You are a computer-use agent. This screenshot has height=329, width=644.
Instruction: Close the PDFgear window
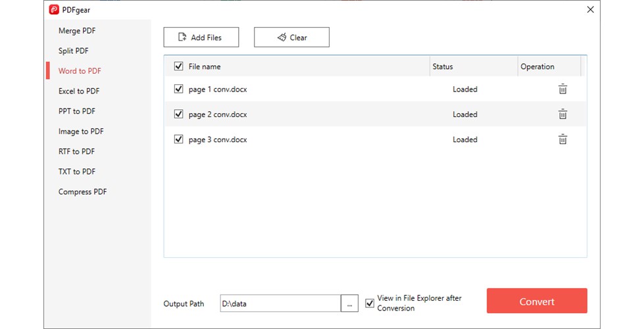point(590,9)
